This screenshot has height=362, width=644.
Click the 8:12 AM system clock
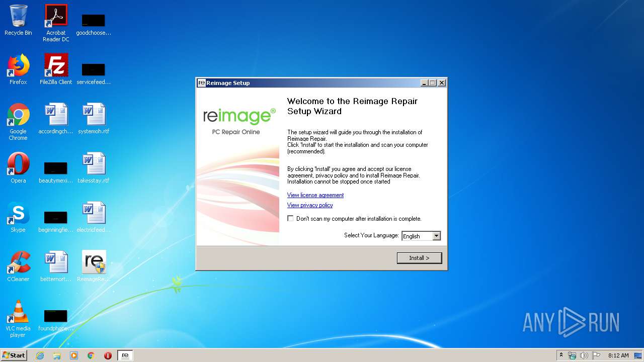point(618,355)
